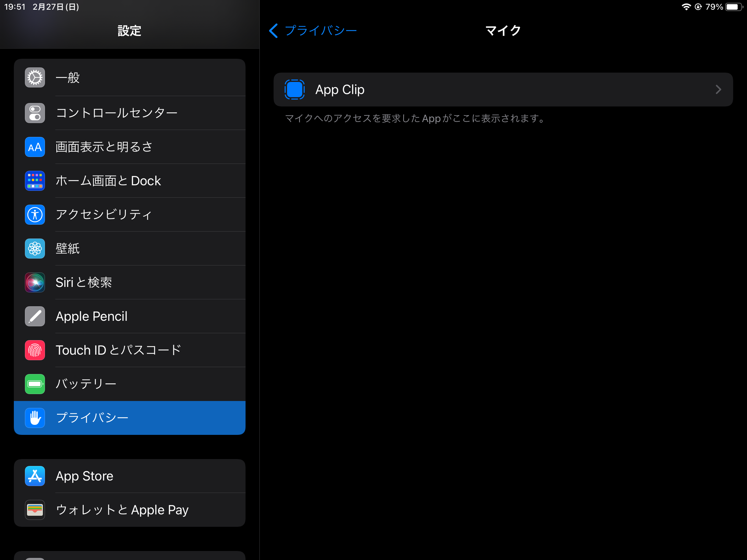Tap the Touch ID fingerprint icon

pyautogui.click(x=35, y=350)
